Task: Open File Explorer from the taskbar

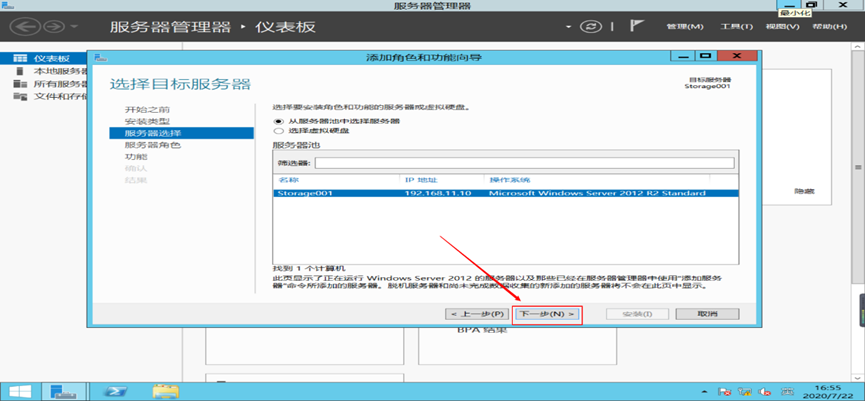Action: tap(165, 391)
